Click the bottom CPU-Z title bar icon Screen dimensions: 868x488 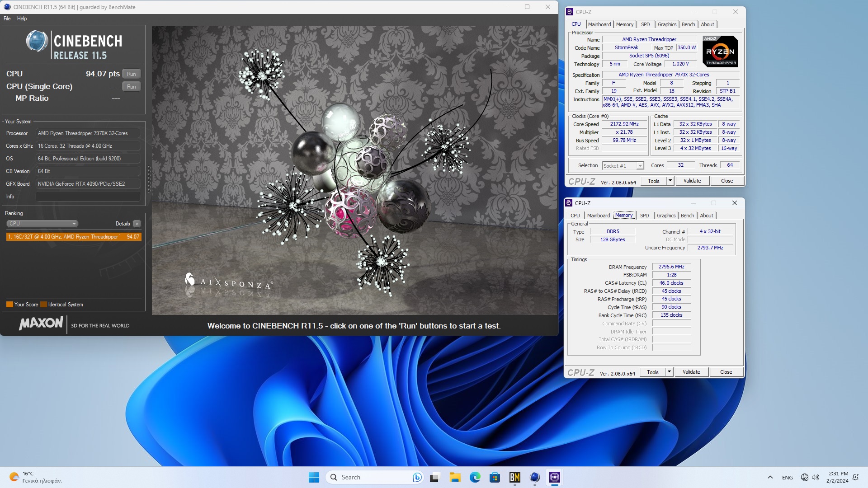tap(569, 203)
